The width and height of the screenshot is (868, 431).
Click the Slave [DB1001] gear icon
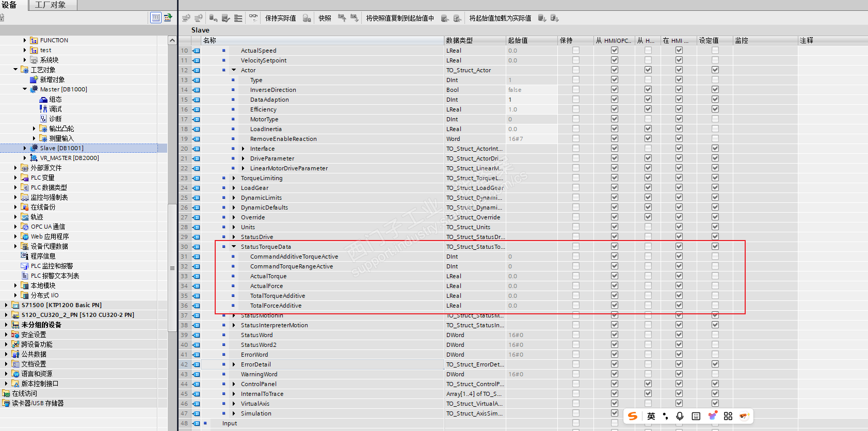pyautogui.click(x=34, y=148)
